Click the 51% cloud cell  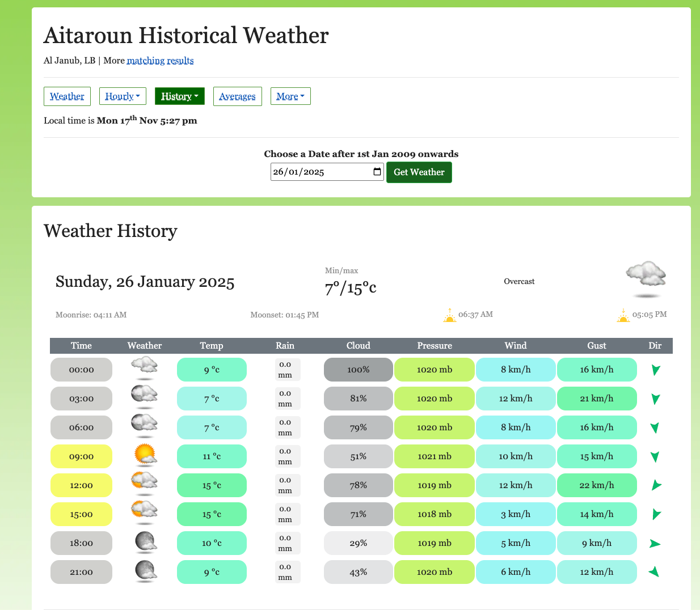[359, 456]
